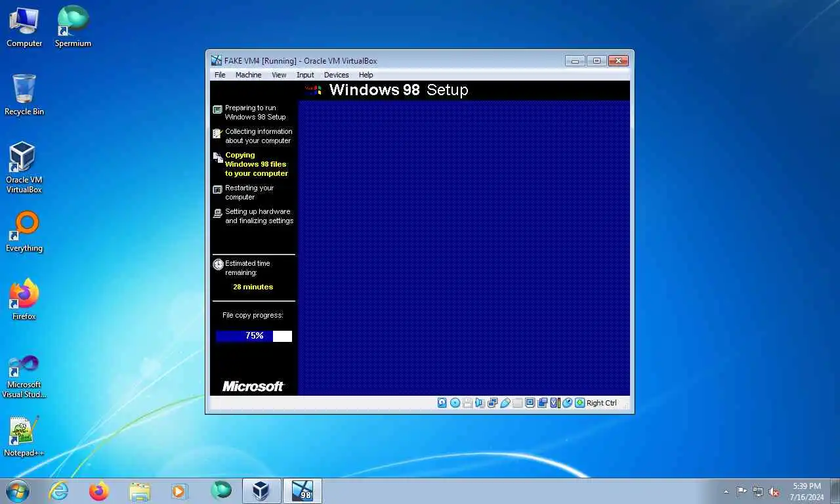The height and width of the screenshot is (504, 840).
Task: Click 'Preparing to run Windows 98 Setup' step
Action: pos(255,112)
